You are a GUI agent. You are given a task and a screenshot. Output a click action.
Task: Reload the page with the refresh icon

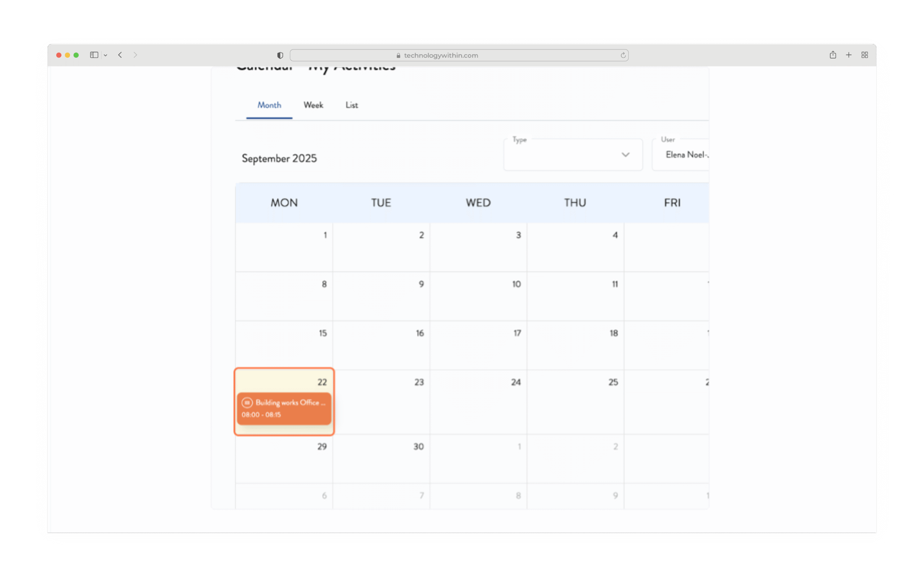pyautogui.click(x=623, y=55)
